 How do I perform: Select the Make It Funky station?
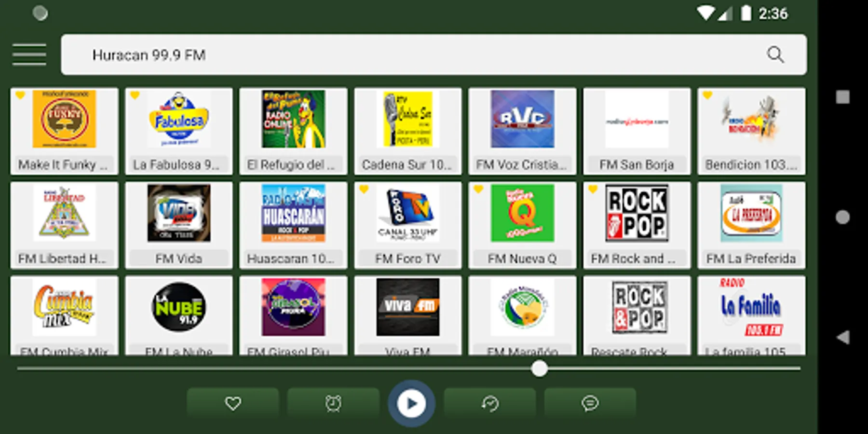coord(64,131)
